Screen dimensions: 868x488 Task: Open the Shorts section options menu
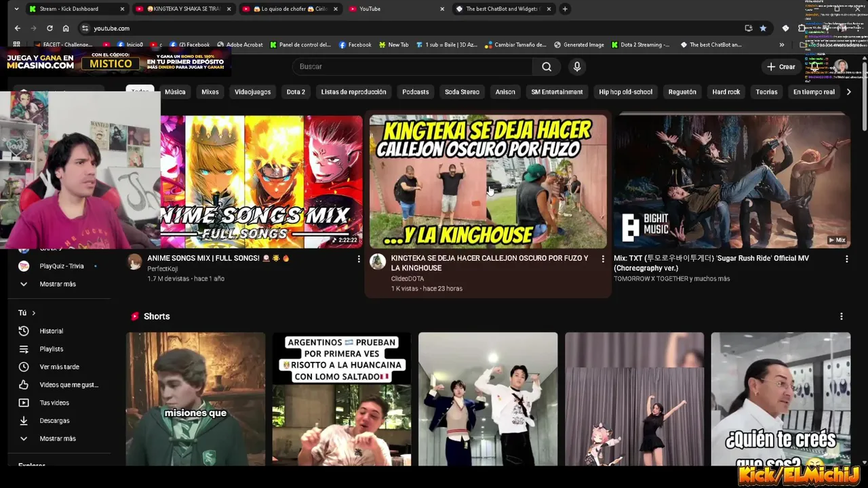coord(842,317)
